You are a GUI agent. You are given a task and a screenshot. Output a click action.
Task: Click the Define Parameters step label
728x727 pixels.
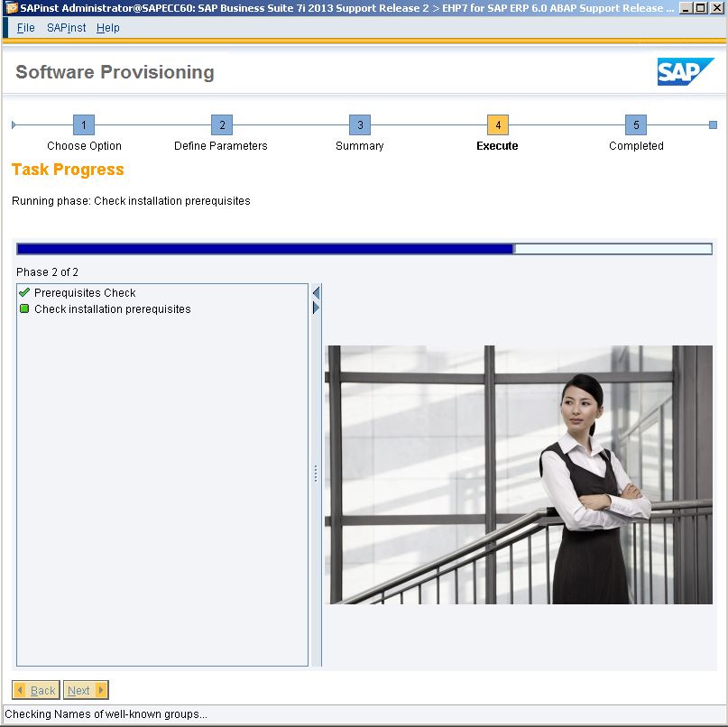(221, 146)
